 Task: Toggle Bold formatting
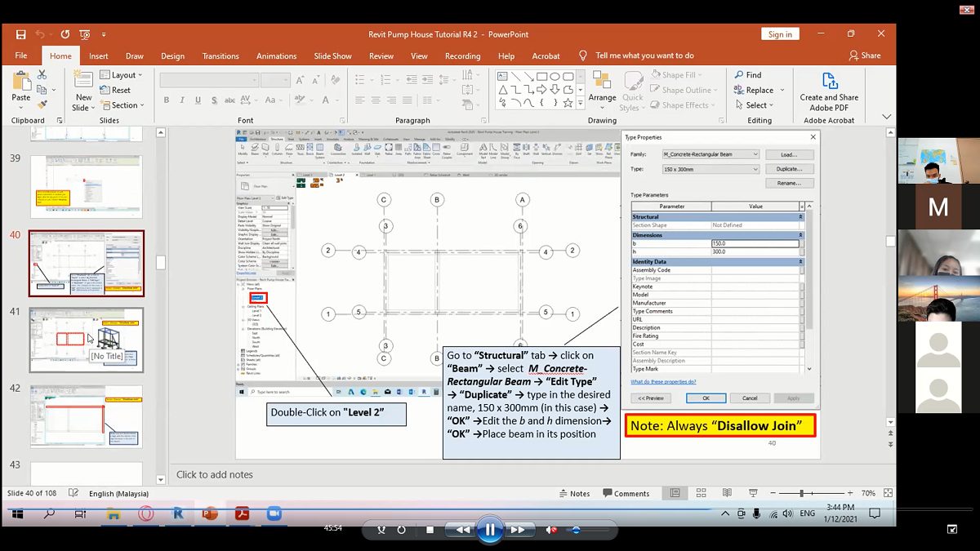click(x=167, y=100)
